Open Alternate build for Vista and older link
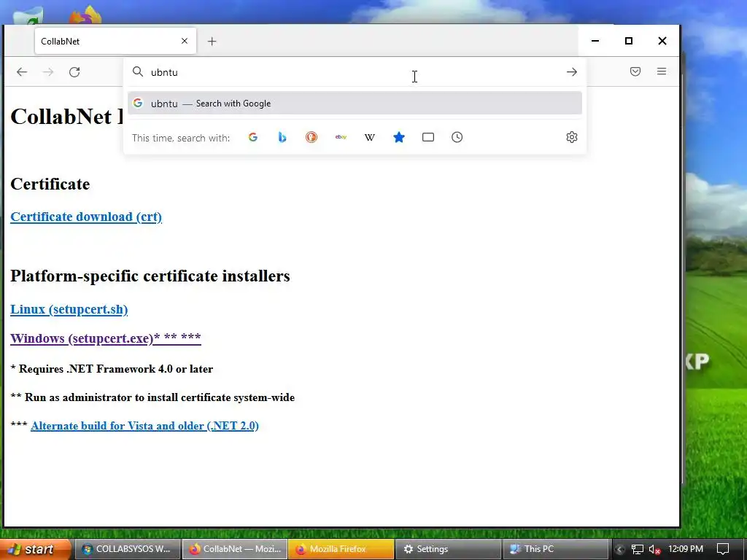Screen dimensions: 747x560 point(145,426)
